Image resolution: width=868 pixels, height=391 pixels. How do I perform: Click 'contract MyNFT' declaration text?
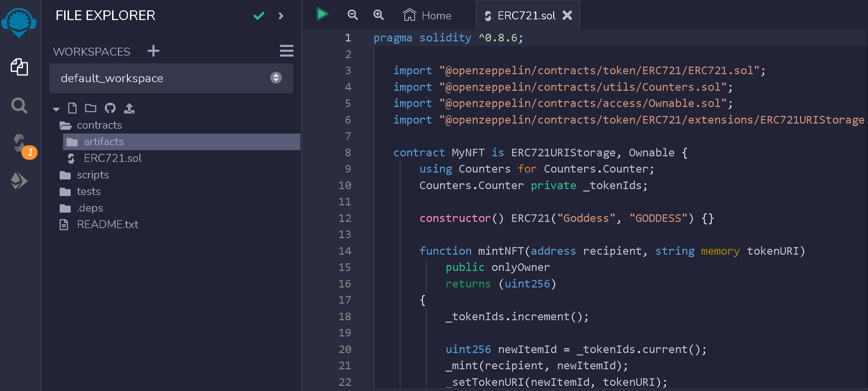(x=439, y=153)
